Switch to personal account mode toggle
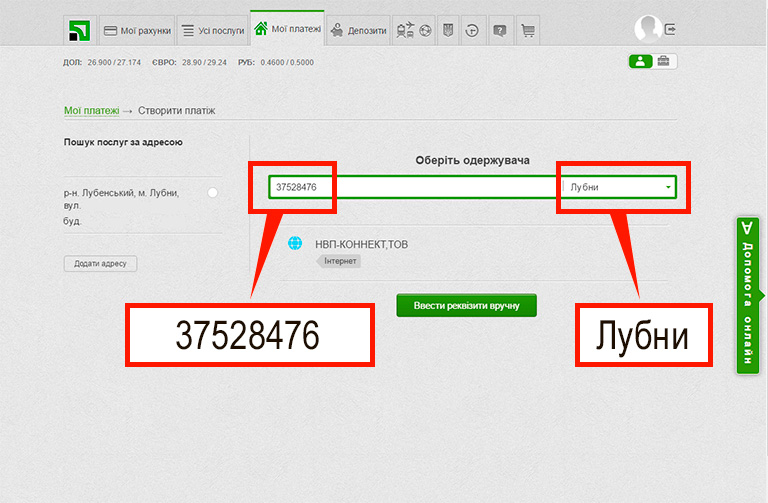 coord(640,62)
